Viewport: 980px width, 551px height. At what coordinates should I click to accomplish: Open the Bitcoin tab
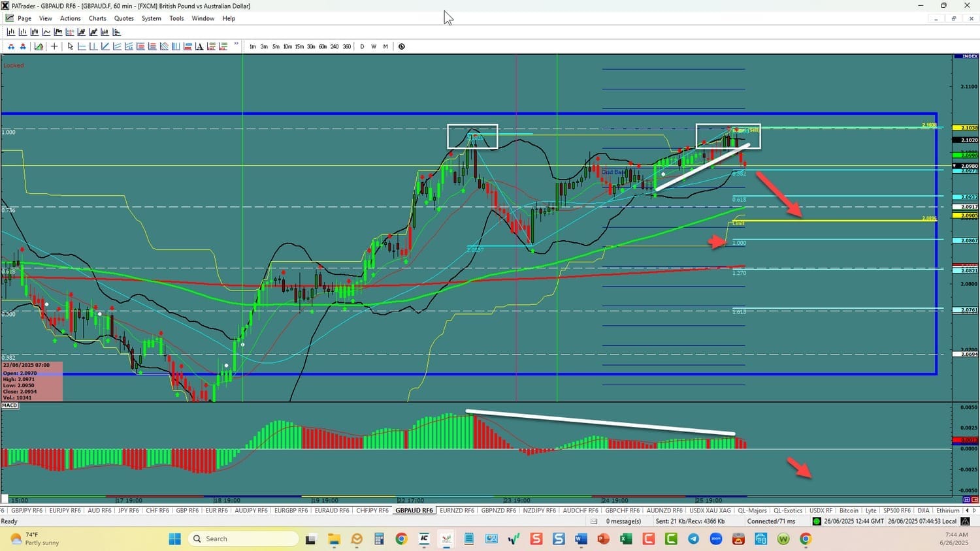coord(849,511)
